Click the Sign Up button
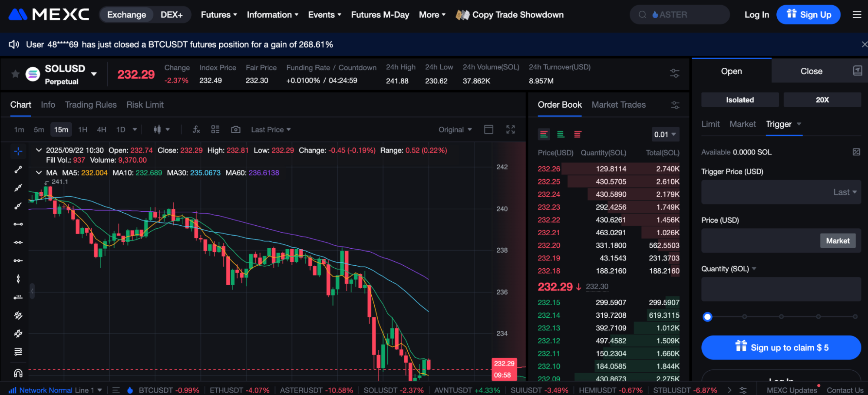The image size is (868, 395). (808, 15)
